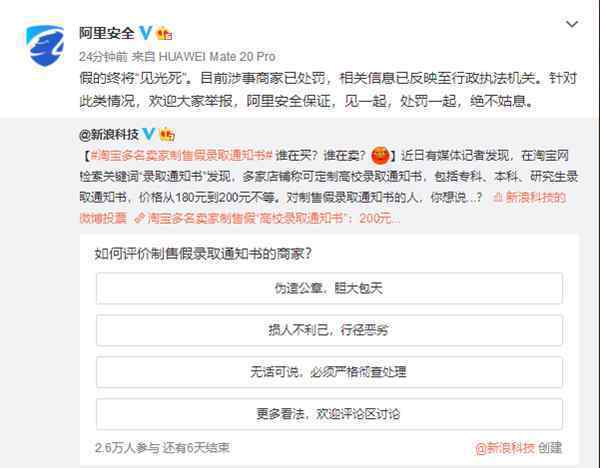
Task: Click the HUAWEI Mate 20 Pro source link
Action: click(x=217, y=57)
